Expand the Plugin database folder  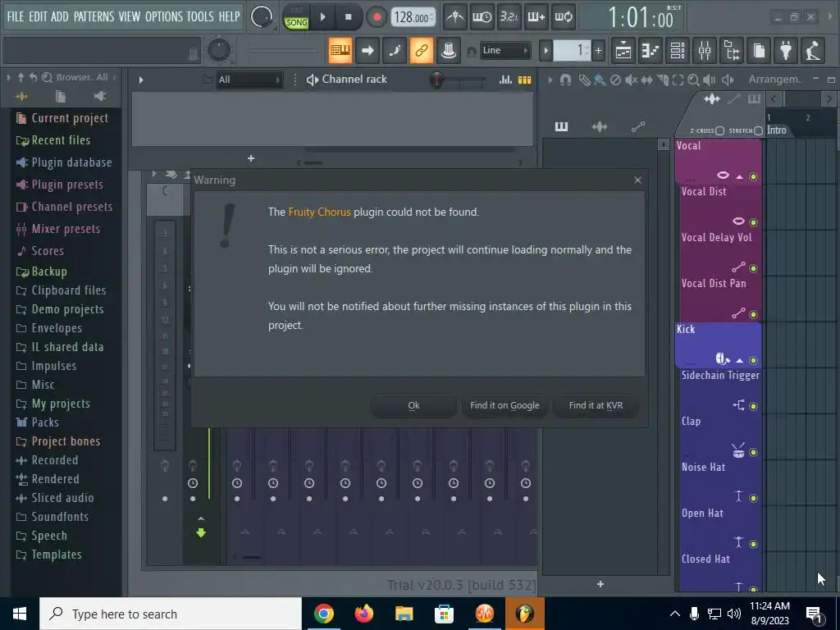click(64, 162)
